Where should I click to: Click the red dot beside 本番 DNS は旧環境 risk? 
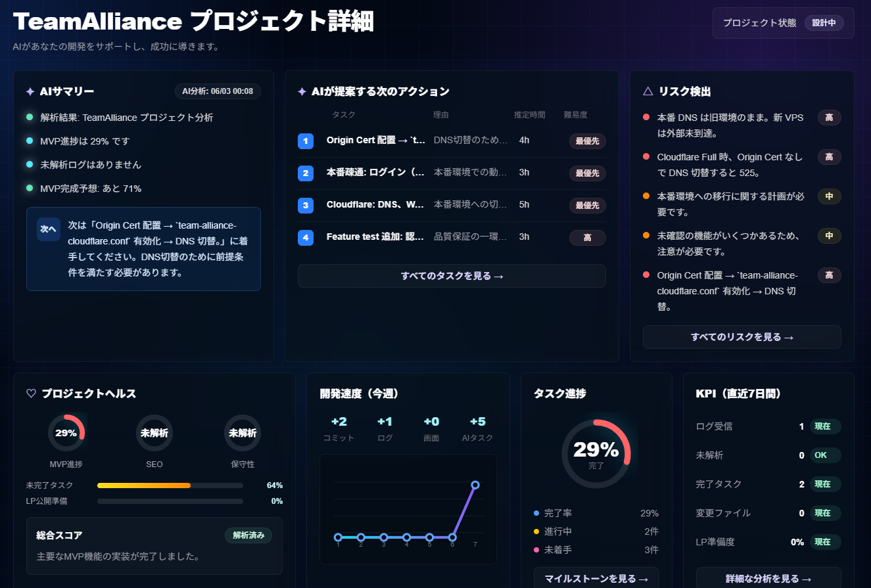click(646, 118)
